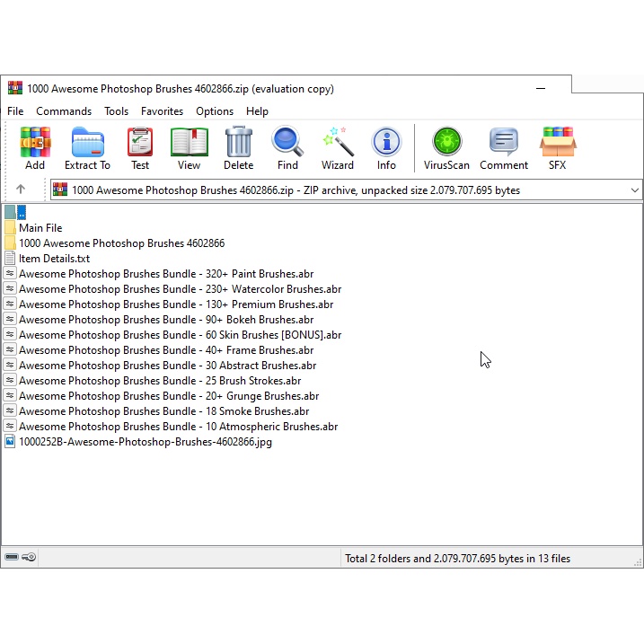This screenshot has height=644, width=644.
Task: Show archive Info
Action: tap(386, 142)
